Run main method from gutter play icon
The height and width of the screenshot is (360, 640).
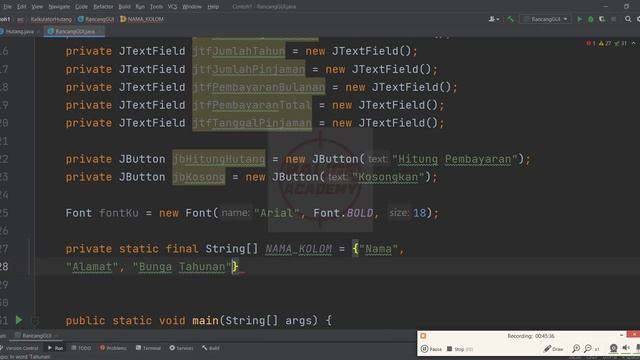[19, 320]
